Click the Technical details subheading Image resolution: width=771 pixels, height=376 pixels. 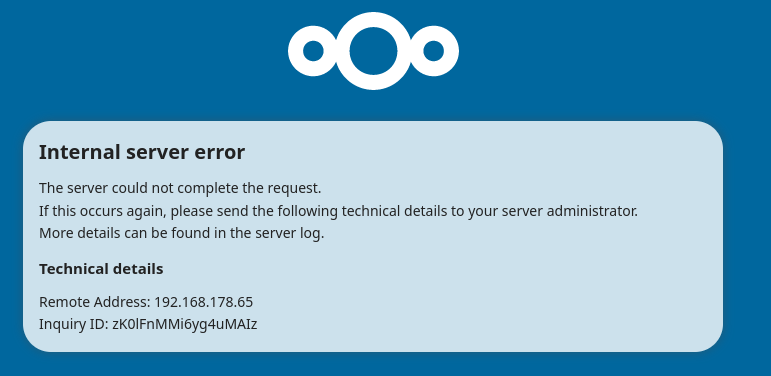[101, 269]
